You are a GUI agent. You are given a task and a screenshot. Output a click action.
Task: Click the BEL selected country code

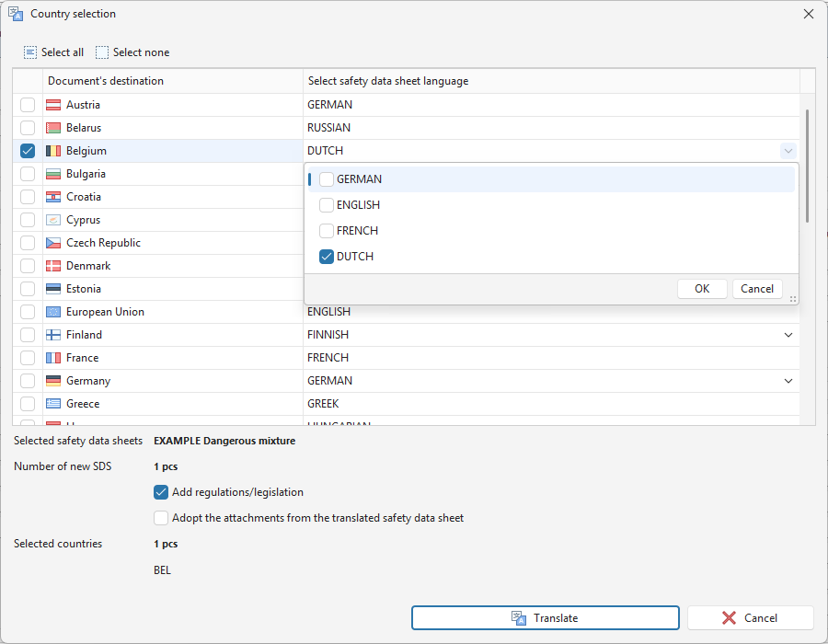click(162, 570)
